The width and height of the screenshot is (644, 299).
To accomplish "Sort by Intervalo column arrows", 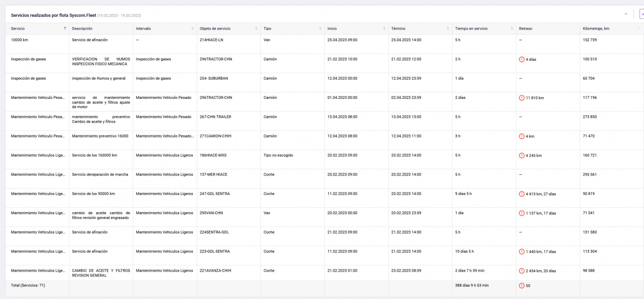I will pyautogui.click(x=192, y=29).
